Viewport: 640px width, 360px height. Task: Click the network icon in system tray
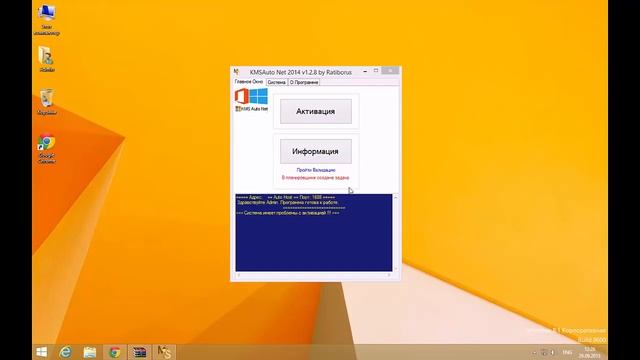point(544,352)
